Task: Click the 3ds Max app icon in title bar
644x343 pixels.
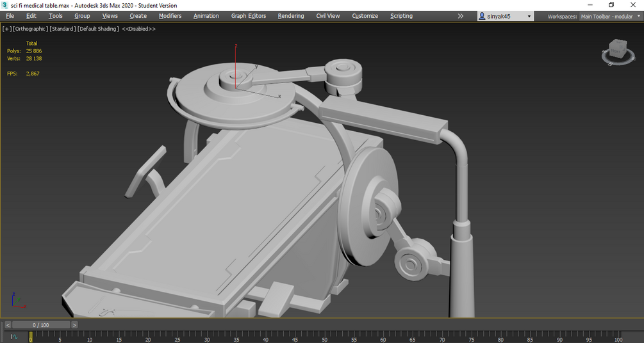Action: [x=5, y=5]
